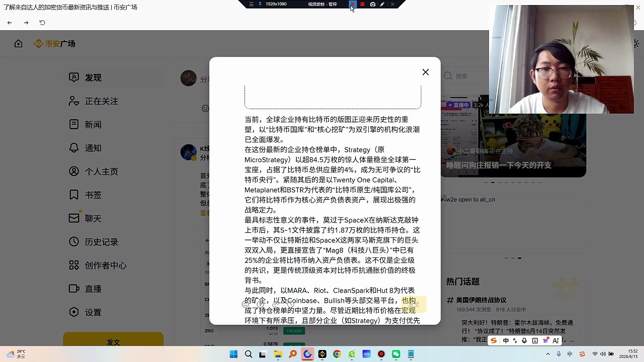
Task: Click the Sogou input S logo on floating bar
Action: click(494, 341)
